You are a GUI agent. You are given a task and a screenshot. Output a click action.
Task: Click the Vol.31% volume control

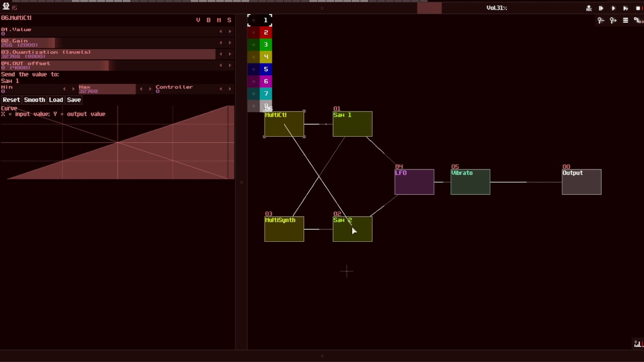click(x=497, y=8)
